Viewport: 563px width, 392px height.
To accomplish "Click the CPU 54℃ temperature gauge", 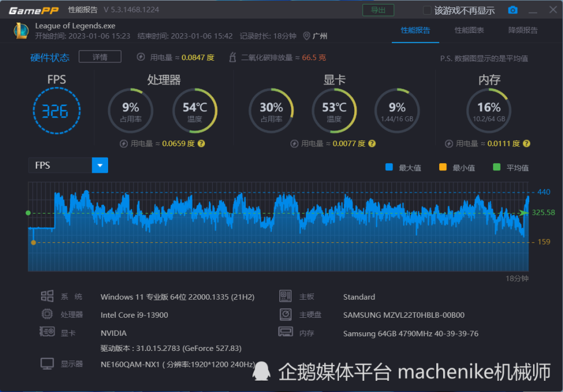I will 195,111.
